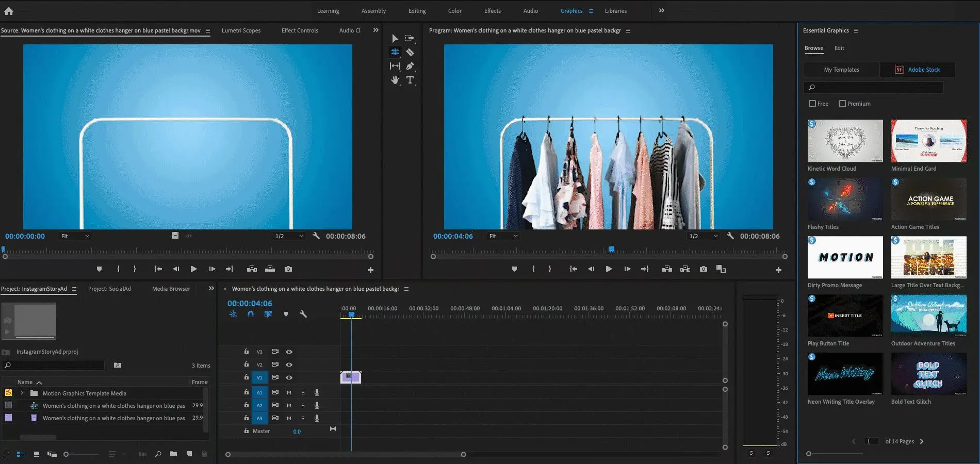Solo the A2 audio track
980x464 pixels.
[303, 405]
